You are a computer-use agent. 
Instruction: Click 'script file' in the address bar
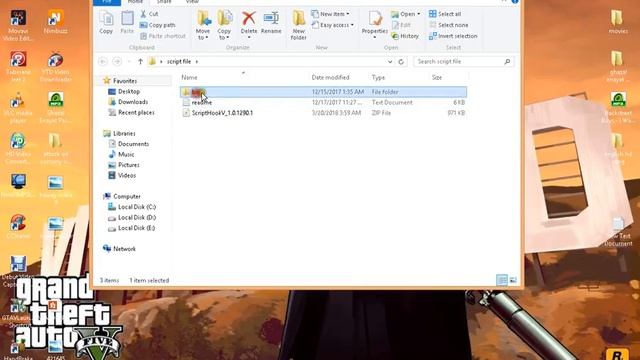179,62
